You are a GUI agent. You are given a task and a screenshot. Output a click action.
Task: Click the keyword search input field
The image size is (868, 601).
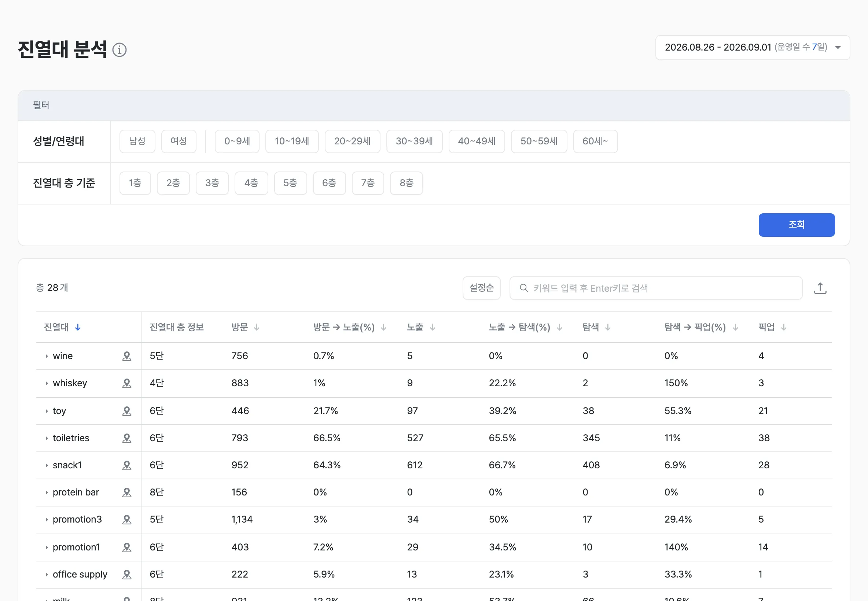click(656, 288)
